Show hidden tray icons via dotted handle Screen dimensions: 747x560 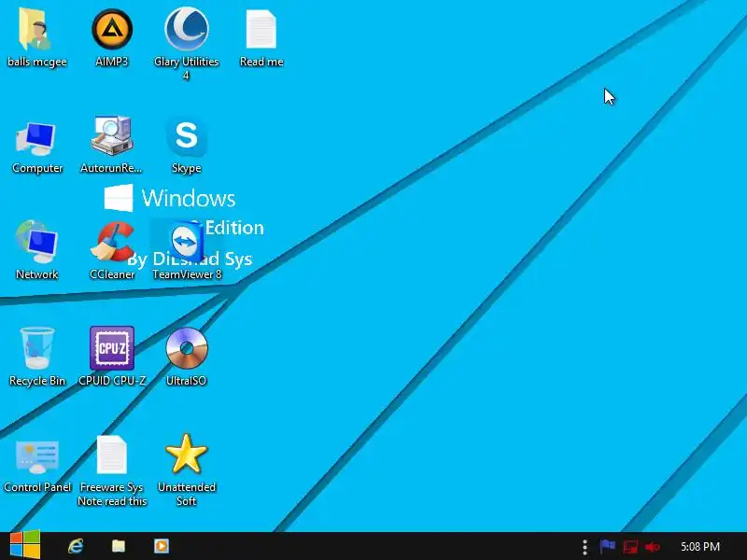pyautogui.click(x=585, y=547)
